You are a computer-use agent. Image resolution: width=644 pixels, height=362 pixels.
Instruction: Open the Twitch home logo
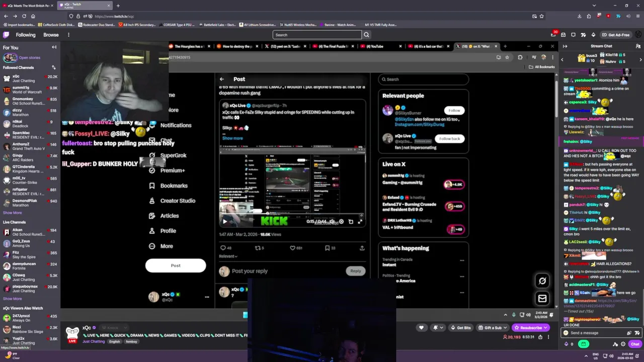click(6, 35)
